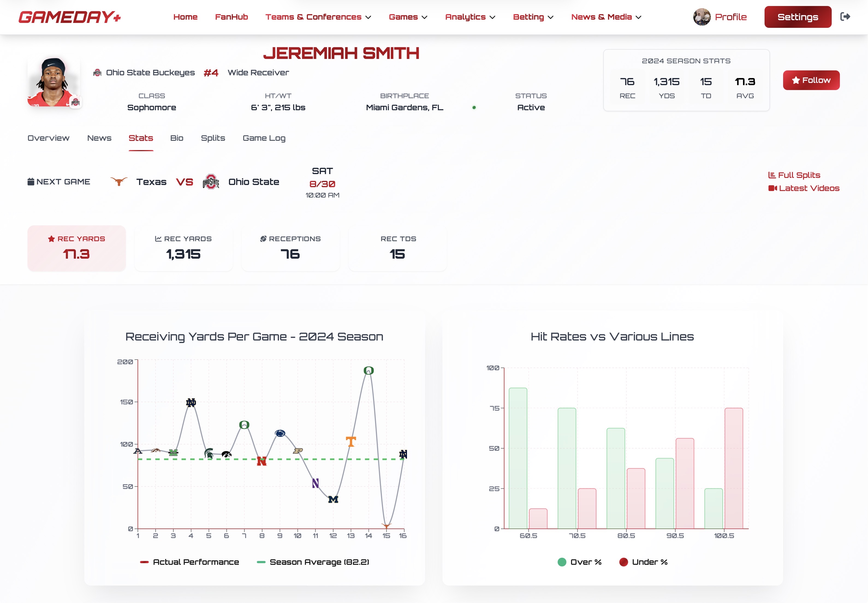The image size is (868, 603).
Task: Click the Iowa Hawkeyes logo at game 6
Action: click(226, 454)
